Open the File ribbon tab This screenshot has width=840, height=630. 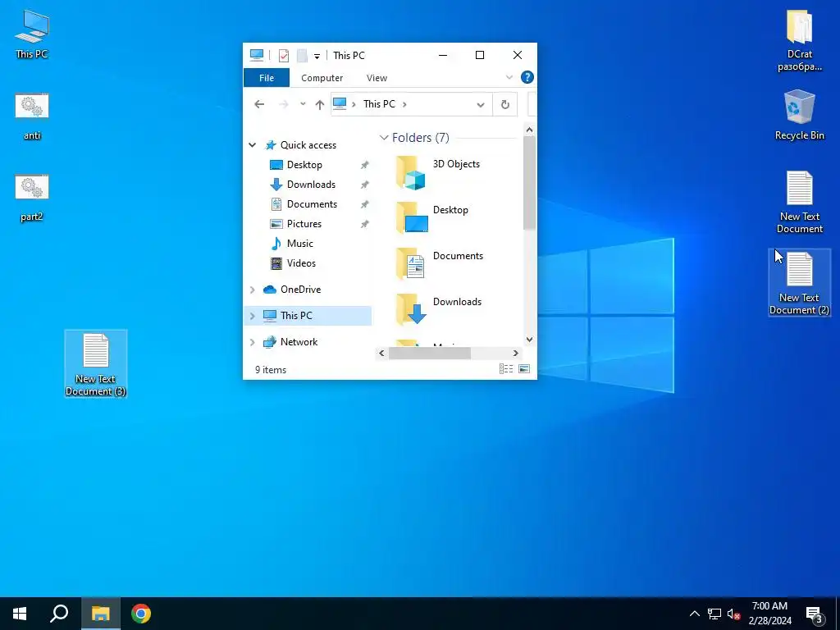[x=267, y=78]
